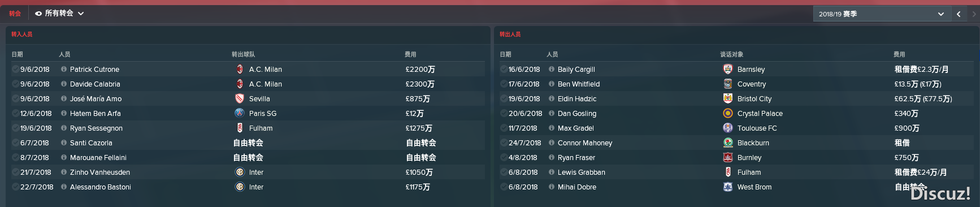Screen dimensions: 980x207
Task: Sort incoming transfers by 费用 column header
Action: 410,54
